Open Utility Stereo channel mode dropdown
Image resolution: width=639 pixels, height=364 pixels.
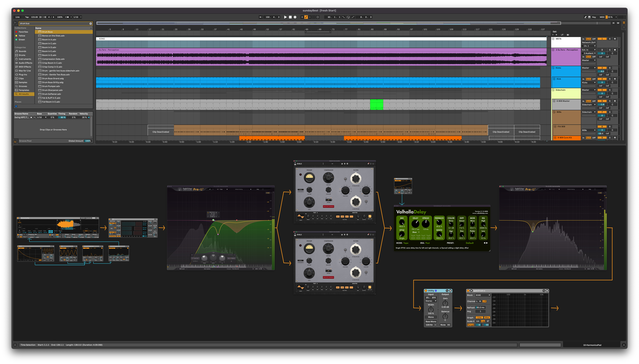(431, 301)
